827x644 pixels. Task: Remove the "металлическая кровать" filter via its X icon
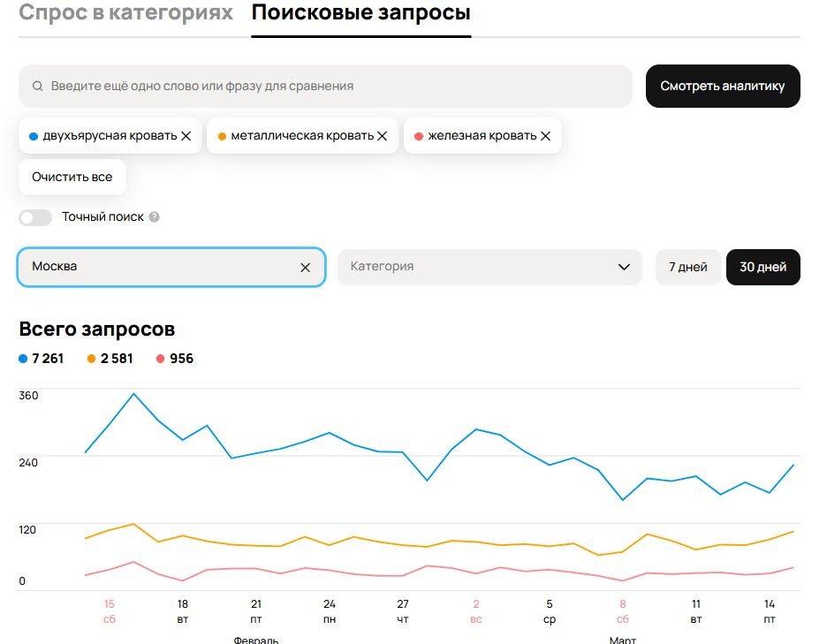[x=382, y=136]
